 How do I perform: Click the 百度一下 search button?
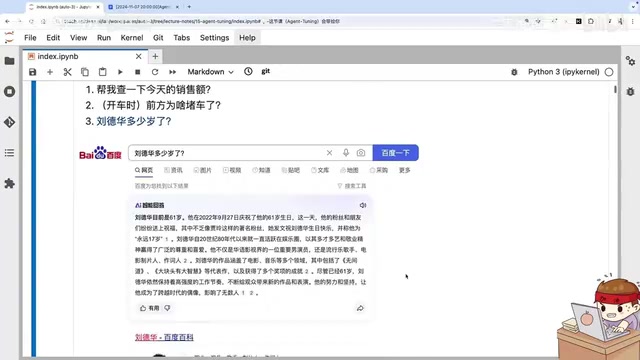396,153
